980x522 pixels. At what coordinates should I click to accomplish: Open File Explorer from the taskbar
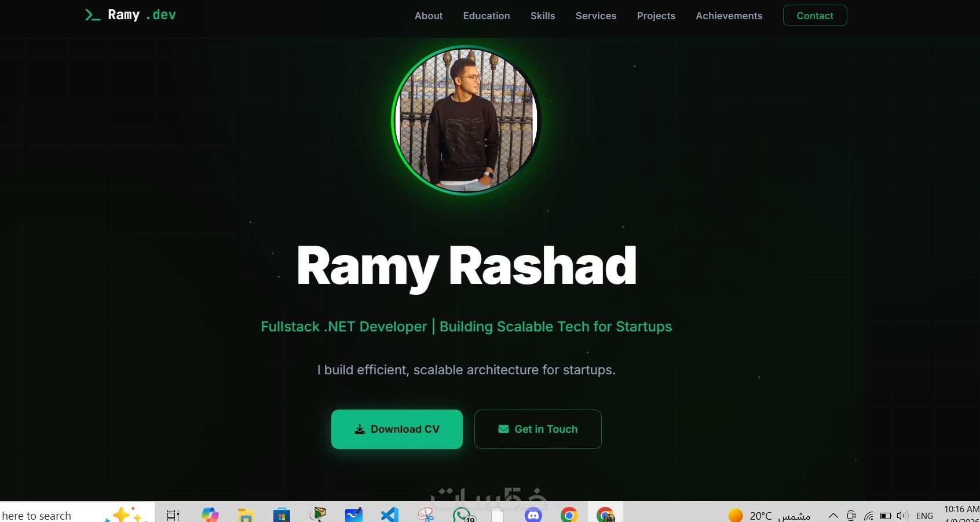coord(246,514)
